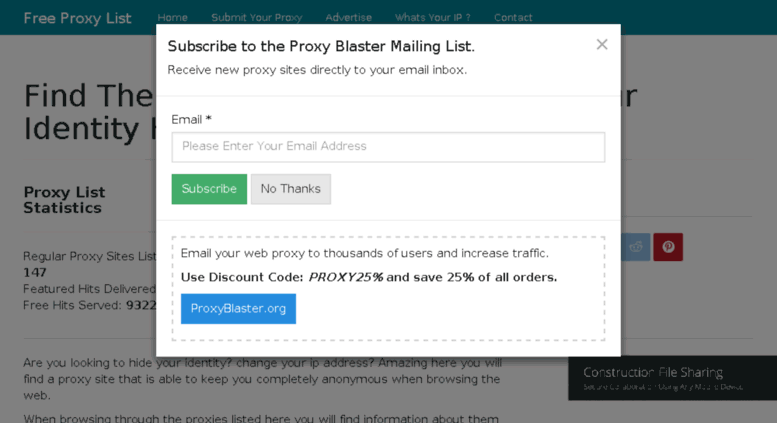Image resolution: width=777 pixels, height=423 pixels.
Task: Click the Free Proxy List brand logo
Action: click(x=77, y=18)
